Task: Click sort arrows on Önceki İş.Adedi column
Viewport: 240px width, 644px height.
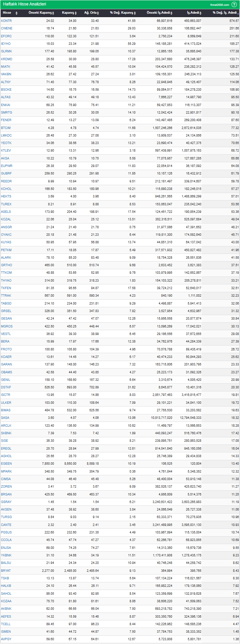Action: [x=171, y=13]
